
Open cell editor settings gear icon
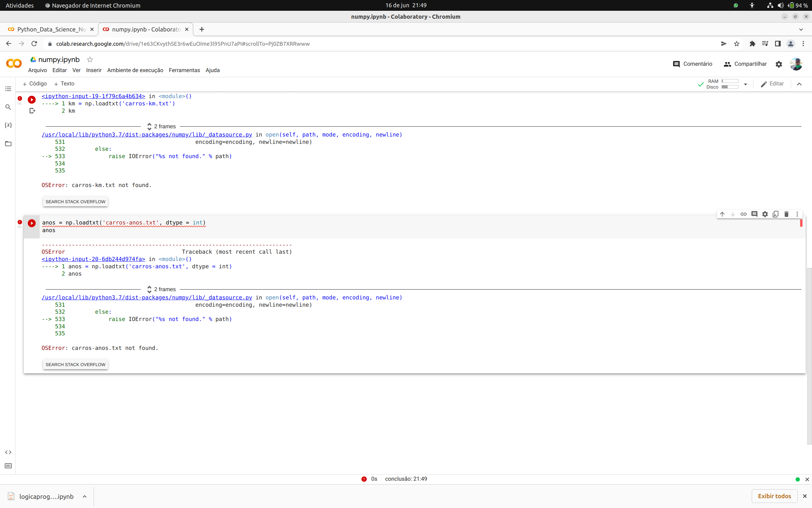tap(765, 214)
